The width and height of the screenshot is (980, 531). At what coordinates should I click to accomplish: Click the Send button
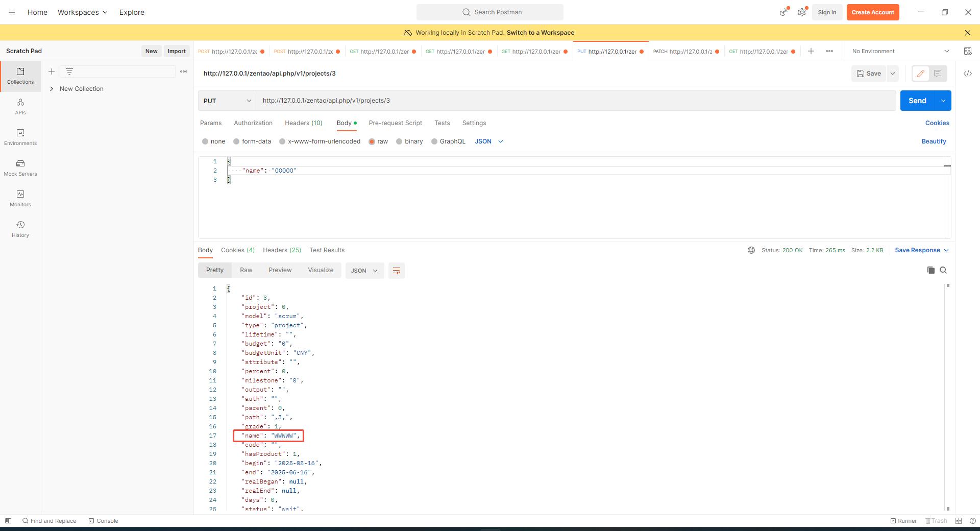tap(917, 101)
